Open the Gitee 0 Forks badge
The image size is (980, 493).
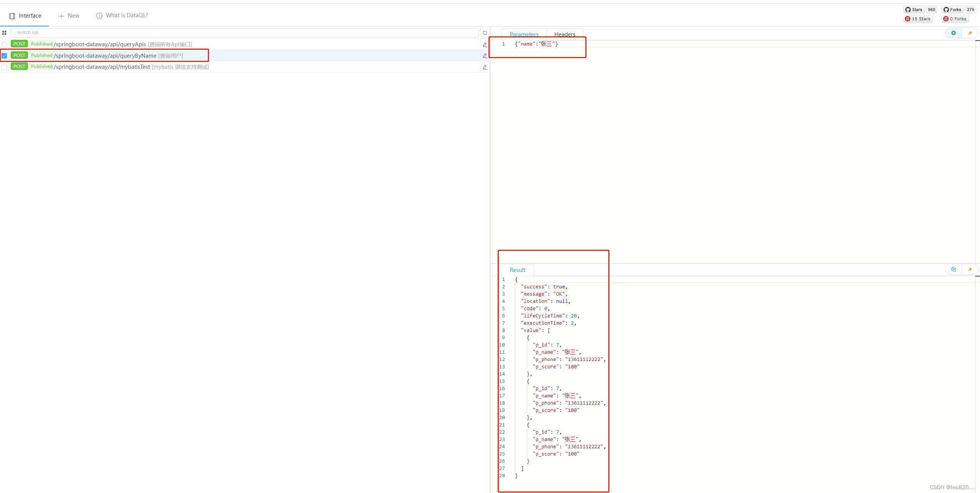click(x=955, y=19)
